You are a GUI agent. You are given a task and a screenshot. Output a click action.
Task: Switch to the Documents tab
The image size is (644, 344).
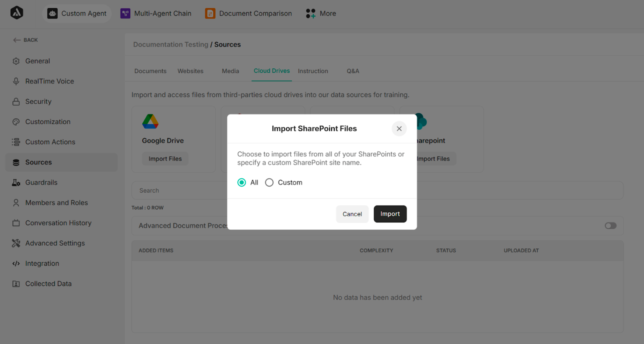pos(150,71)
